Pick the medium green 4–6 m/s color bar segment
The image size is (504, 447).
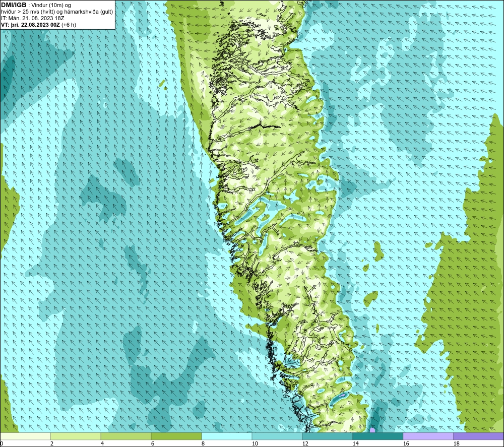coord(126,436)
